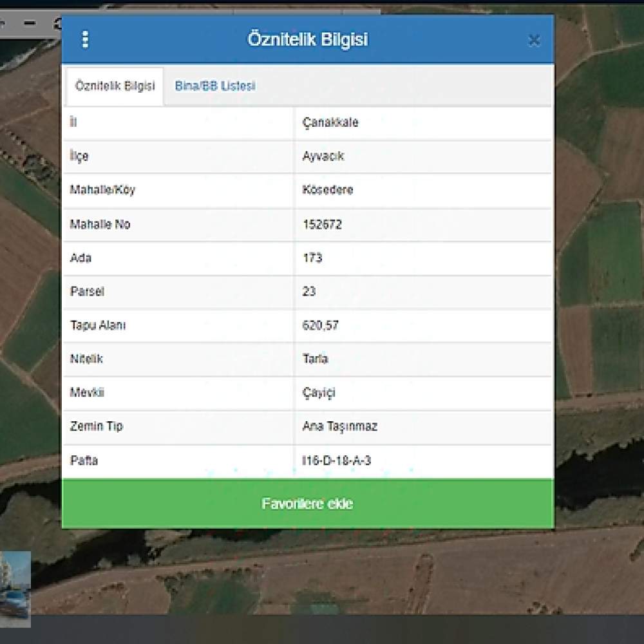
Task: Select Mahalle No value 152672
Action: [323, 224]
